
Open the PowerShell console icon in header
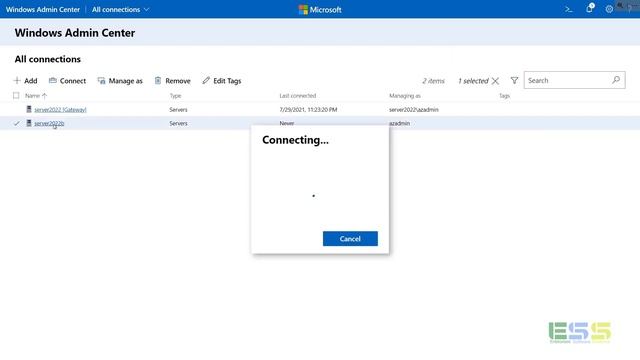[568, 9]
